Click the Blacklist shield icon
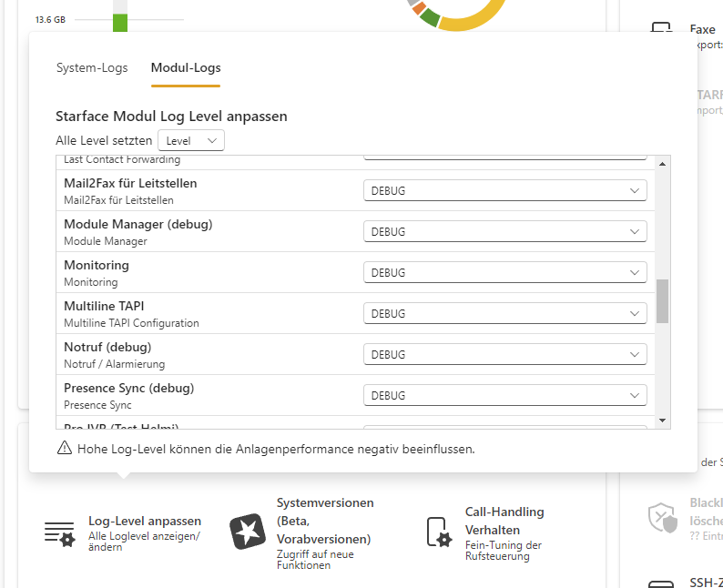 click(663, 518)
